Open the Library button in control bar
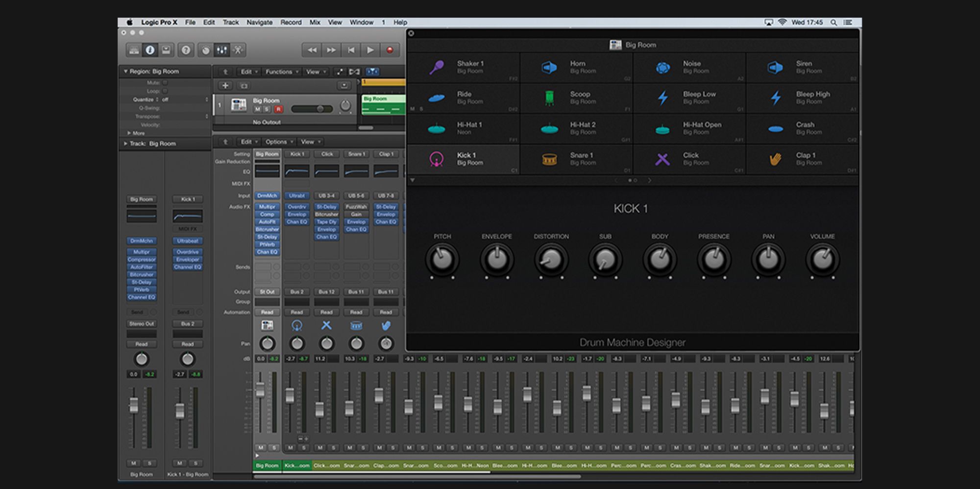Screen dimensions: 980x489 pos(134,50)
